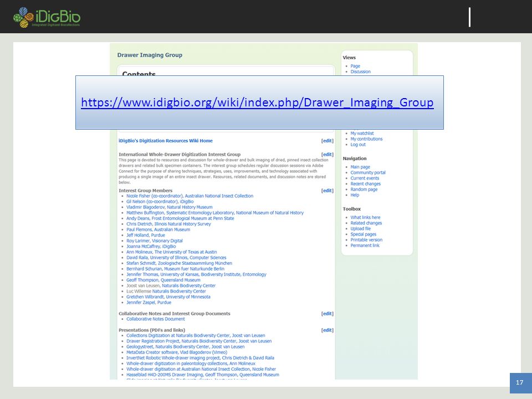Open Naturalis Biodiversity Center link beside Luc Willemse
The width and height of the screenshot is (532, 399).
tap(179, 291)
